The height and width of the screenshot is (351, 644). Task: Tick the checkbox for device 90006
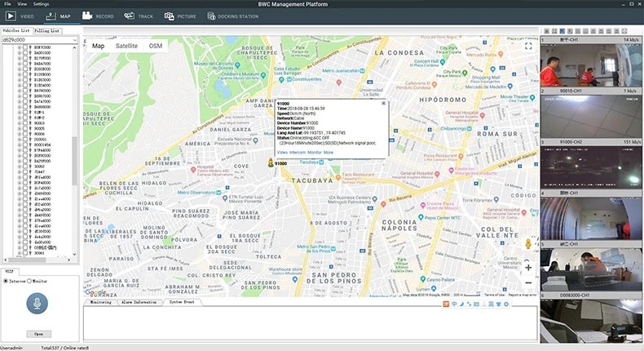click(25, 134)
